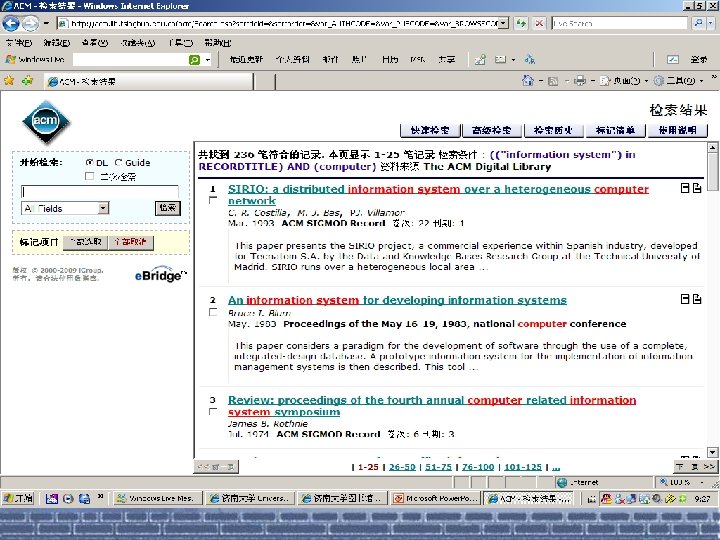
Task: Open the address bar URL history dropdown
Action: pos(504,23)
